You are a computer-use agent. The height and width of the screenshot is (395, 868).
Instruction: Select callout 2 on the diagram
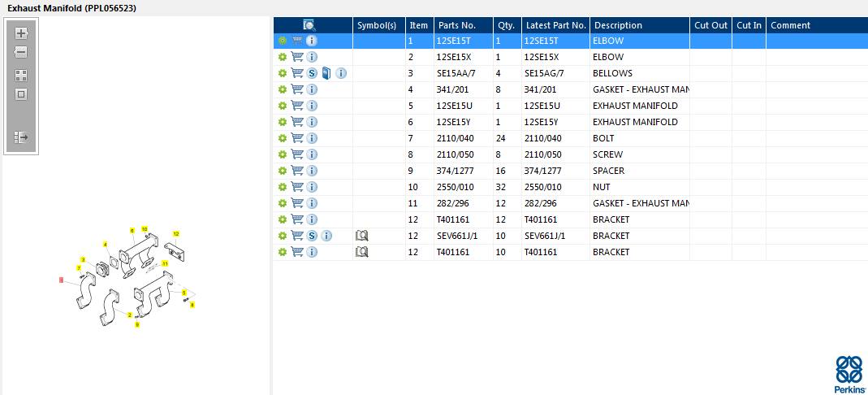pos(130,315)
